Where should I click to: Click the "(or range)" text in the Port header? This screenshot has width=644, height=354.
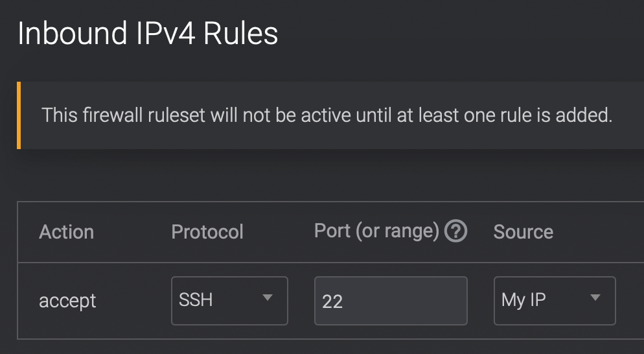[x=398, y=231]
